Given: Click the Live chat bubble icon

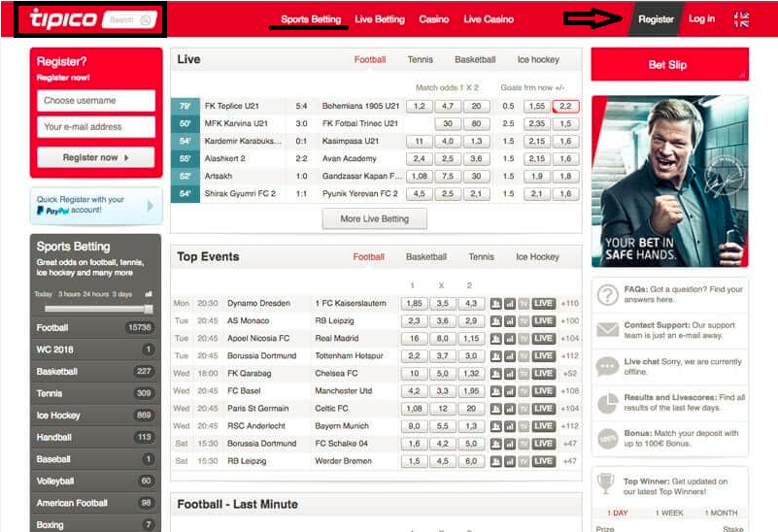Looking at the screenshot, I should pyautogui.click(x=607, y=366).
